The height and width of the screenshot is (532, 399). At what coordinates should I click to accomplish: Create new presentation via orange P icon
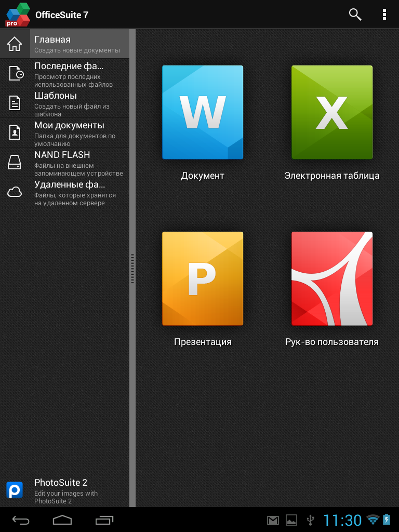(x=203, y=278)
